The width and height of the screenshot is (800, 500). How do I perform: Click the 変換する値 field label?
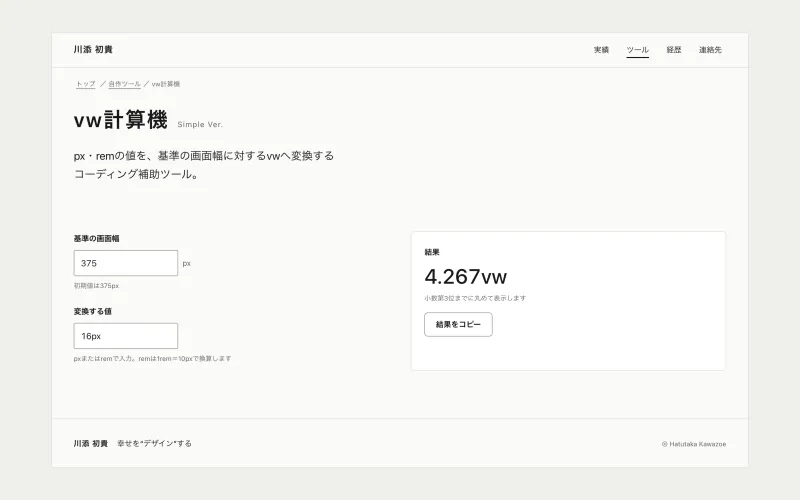point(92,311)
